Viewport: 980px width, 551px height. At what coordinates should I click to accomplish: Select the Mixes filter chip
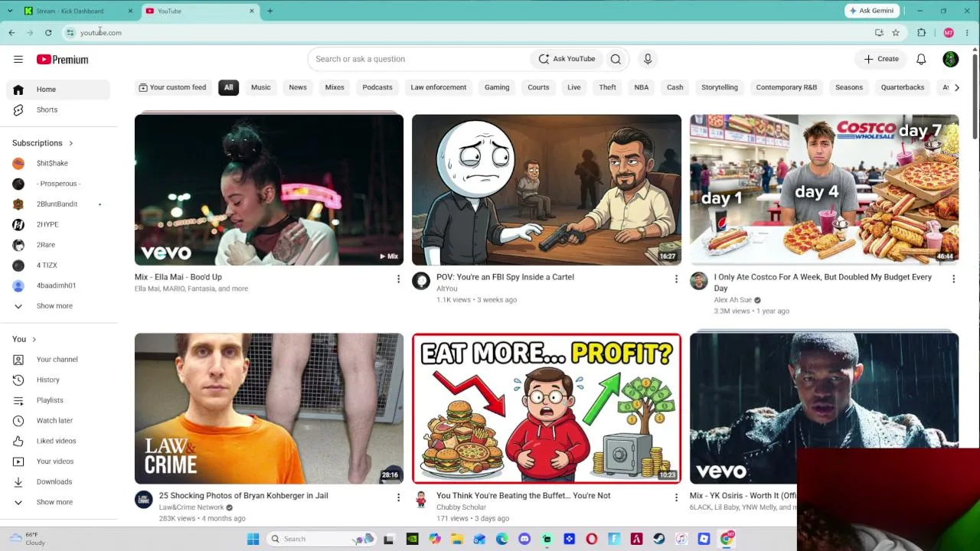[335, 87]
